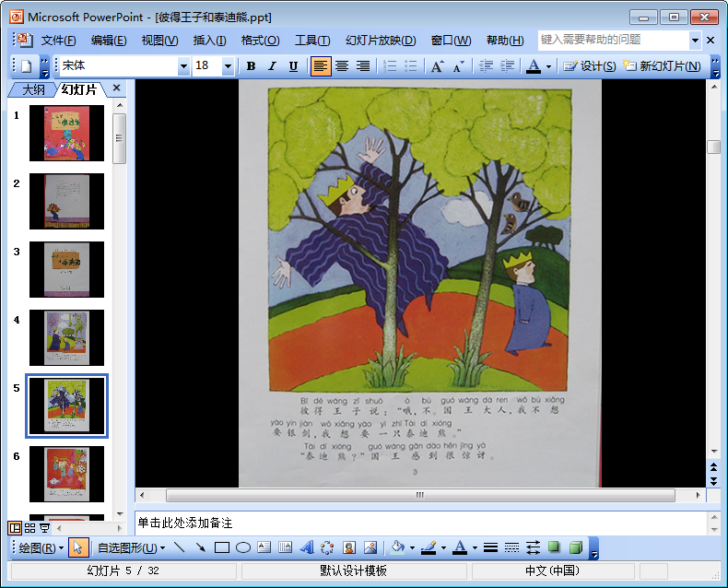Open the 设计(S) design pane

click(590, 66)
